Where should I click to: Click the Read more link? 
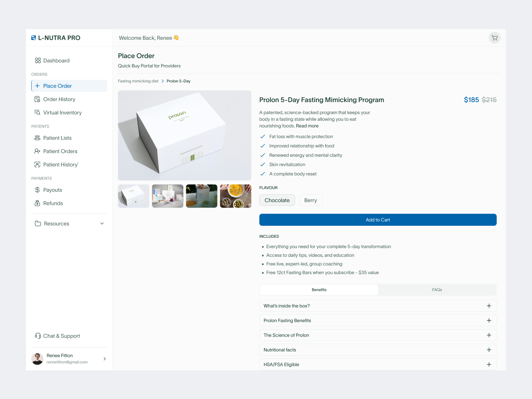(x=307, y=126)
